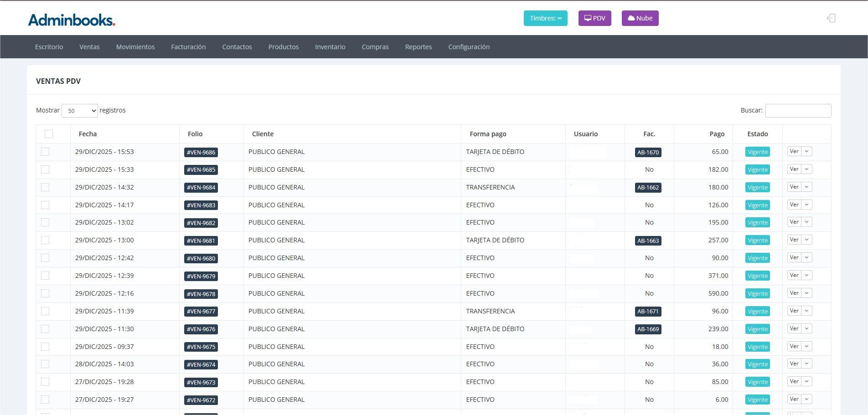The height and width of the screenshot is (415, 868).
Task: Go to the Inventario menu
Action: (330, 47)
